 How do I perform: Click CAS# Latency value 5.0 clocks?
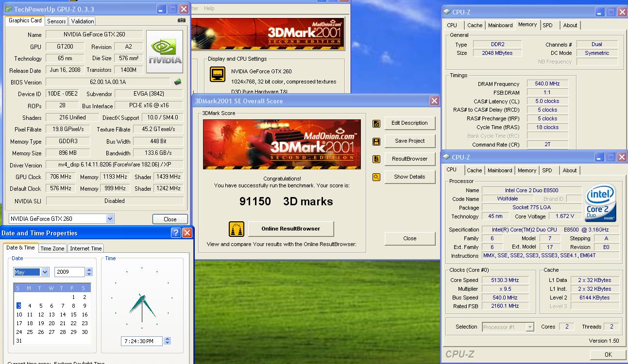(547, 101)
